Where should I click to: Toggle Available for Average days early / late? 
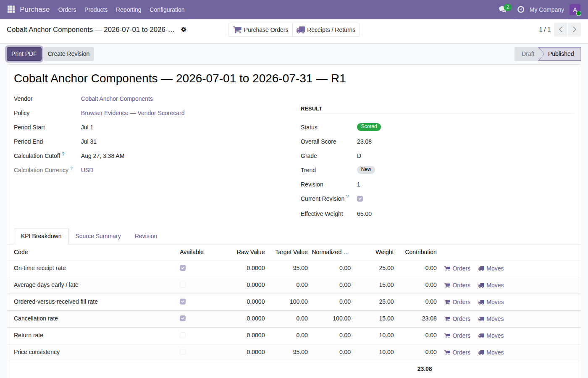[x=183, y=285]
